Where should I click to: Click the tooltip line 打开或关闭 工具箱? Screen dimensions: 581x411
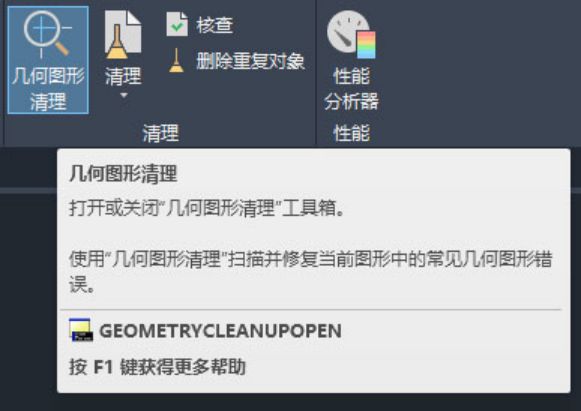coord(207,208)
